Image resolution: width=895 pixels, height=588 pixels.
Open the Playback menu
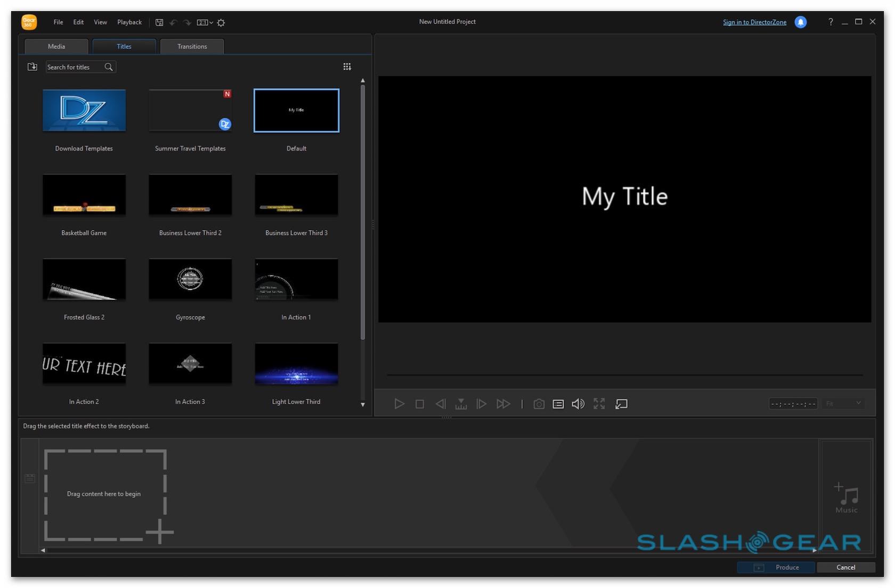click(x=129, y=22)
